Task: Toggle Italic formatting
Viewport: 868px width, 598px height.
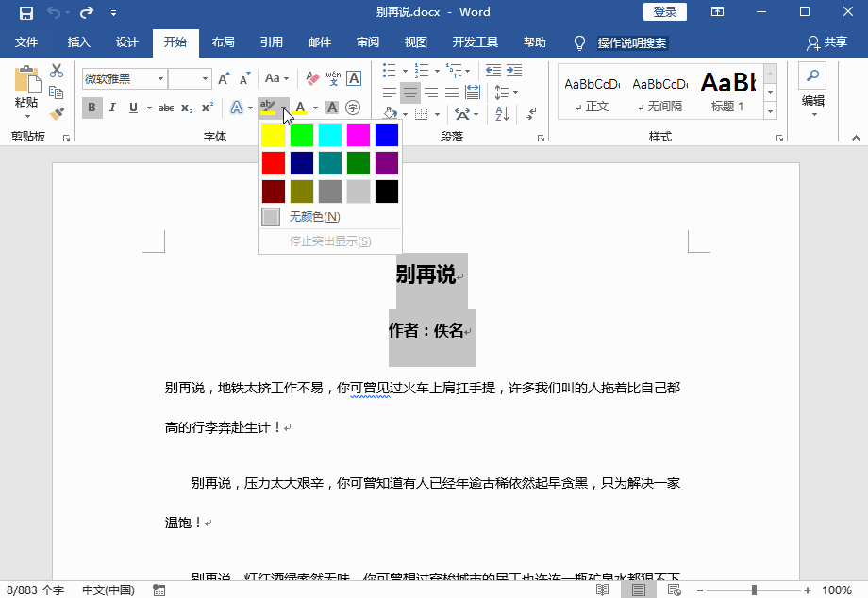Action: 112,108
